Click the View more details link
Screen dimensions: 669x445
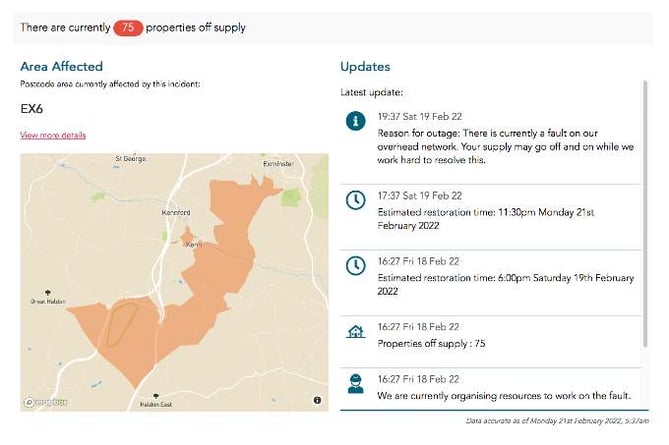[x=53, y=135]
